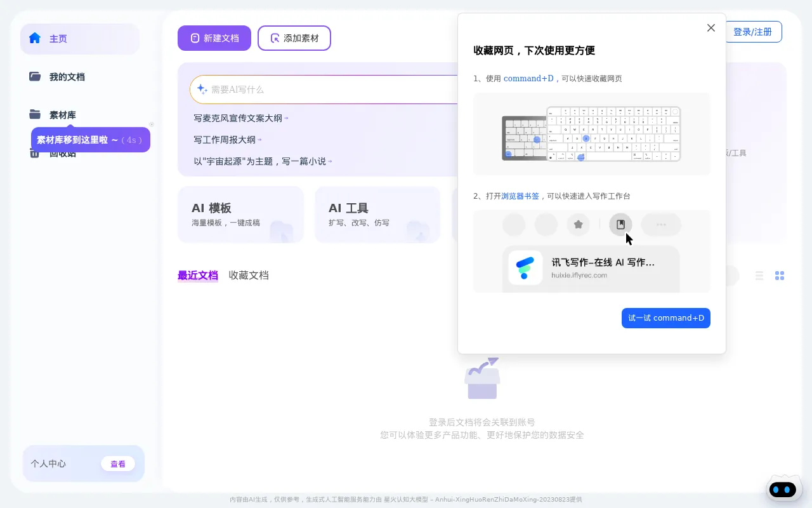Image resolution: width=812 pixels, height=508 pixels.
Task: Switch to the 收藏文档 tab
Action: pyautogui.click(x=249, y=276)
